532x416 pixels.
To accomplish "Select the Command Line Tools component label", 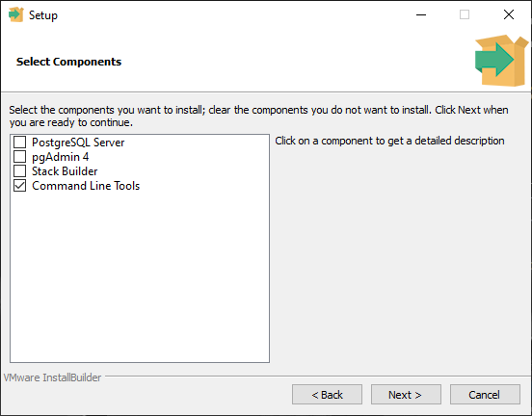I will (x=86, y=186).
